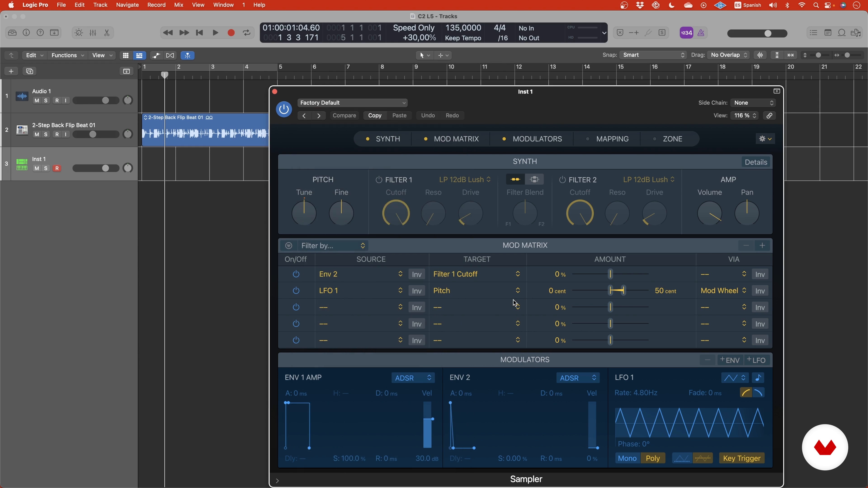Click the Details button in Synth pane
868x488 pixels.
tap(756, 162)
